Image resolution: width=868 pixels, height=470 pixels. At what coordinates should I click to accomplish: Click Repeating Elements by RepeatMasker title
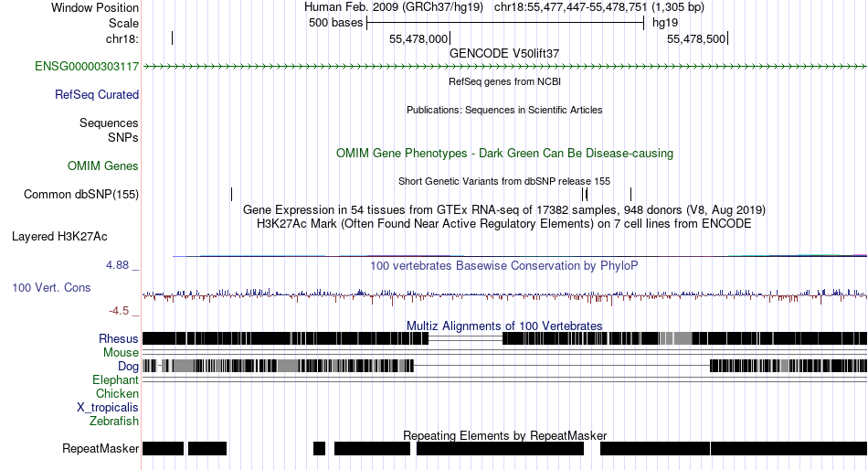point(505,435)
